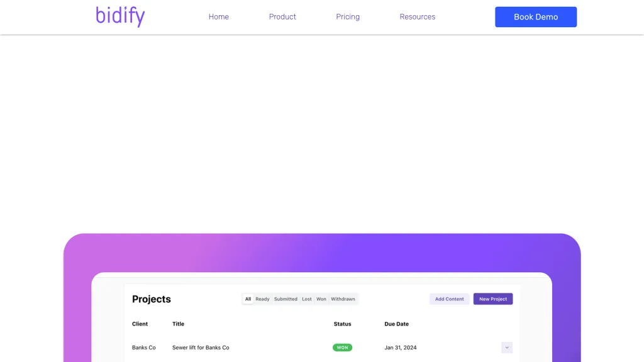Show Submitted projects
The height and width of the screenshot is (362, 644).
point(286,299)
